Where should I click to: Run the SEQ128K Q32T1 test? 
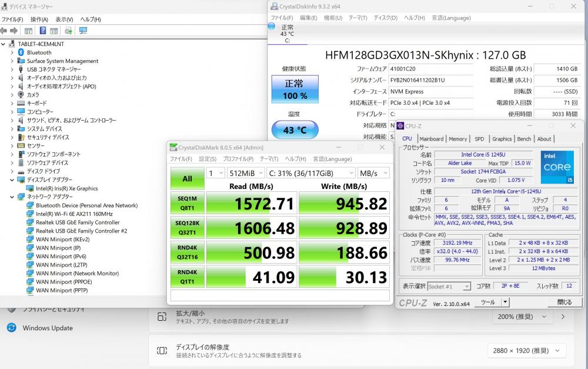pyautogui.click(x=187, y=228)
